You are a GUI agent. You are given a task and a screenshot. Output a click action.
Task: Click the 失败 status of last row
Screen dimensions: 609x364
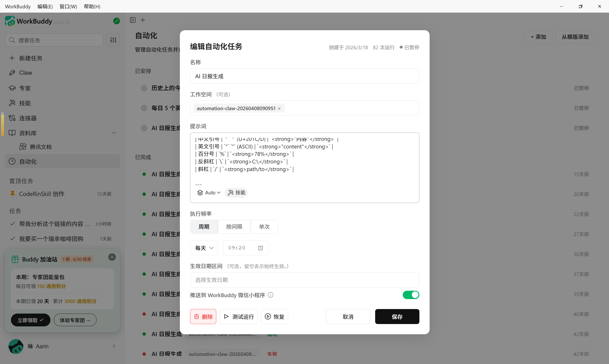[x=272, y=354]
